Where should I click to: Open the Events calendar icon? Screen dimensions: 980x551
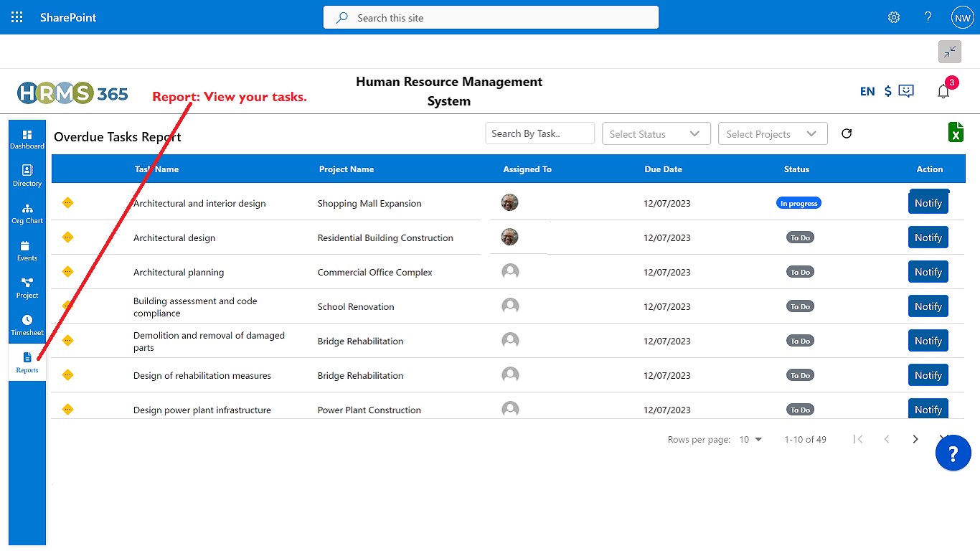(x=27, y=251)
